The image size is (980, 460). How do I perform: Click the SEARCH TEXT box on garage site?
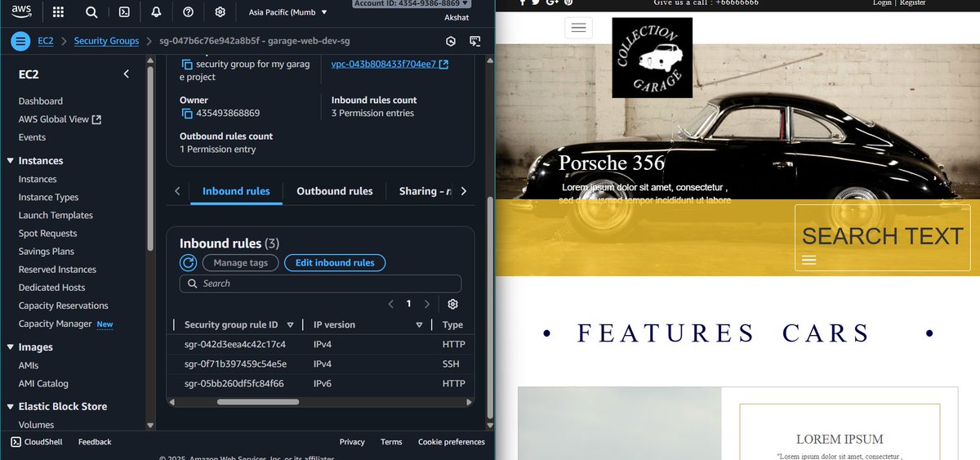coord(882,238)
